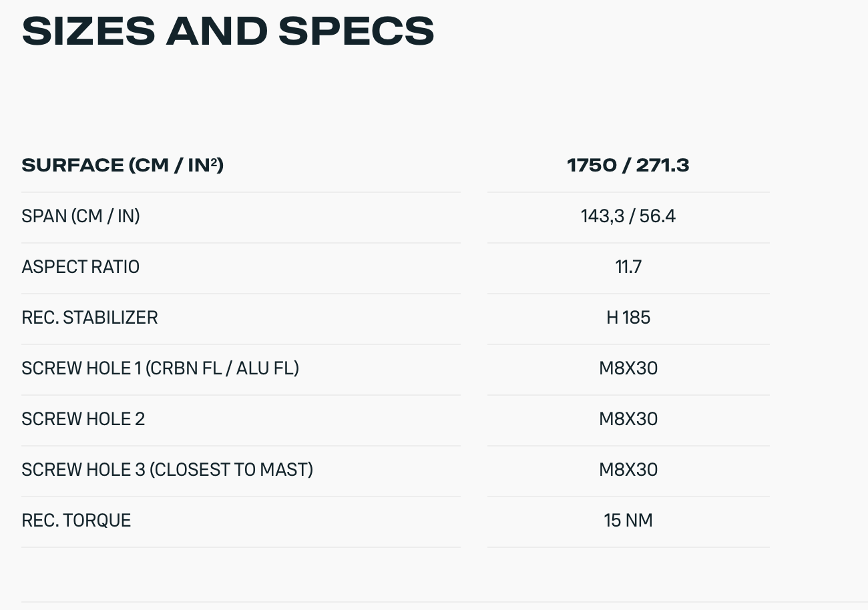Click the 271.3 square inch surface value
868x610 pixels.
tap(662, 165)
